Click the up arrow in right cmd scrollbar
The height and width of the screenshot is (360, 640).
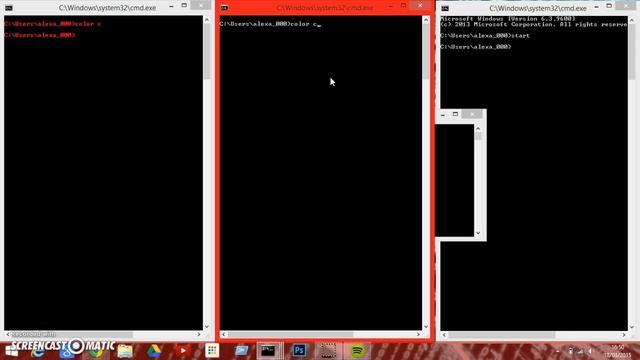632,20
